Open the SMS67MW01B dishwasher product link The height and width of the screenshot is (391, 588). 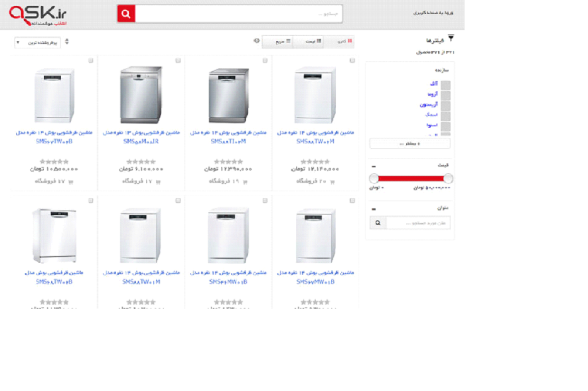pyautogui.click(x=315, y=277)
